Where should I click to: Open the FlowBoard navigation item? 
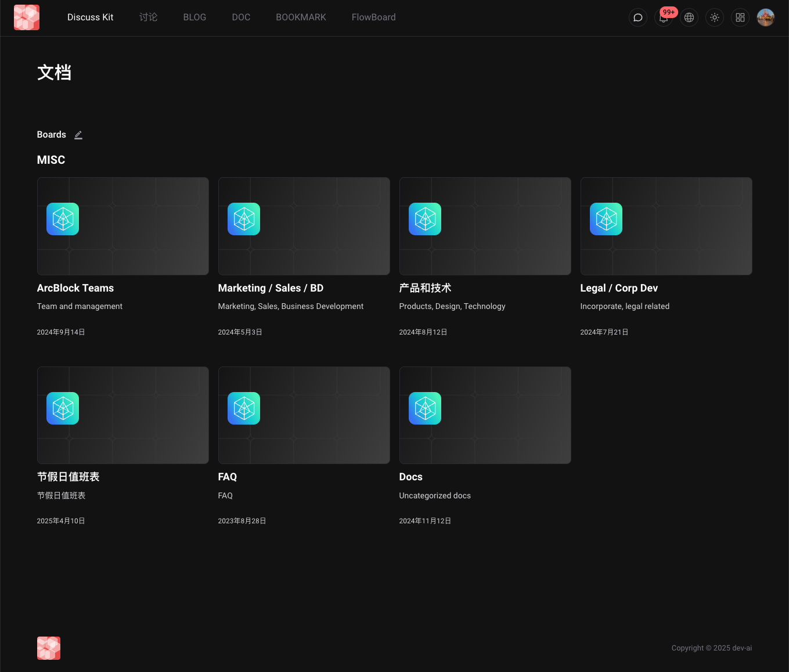(x=373, y=17)
